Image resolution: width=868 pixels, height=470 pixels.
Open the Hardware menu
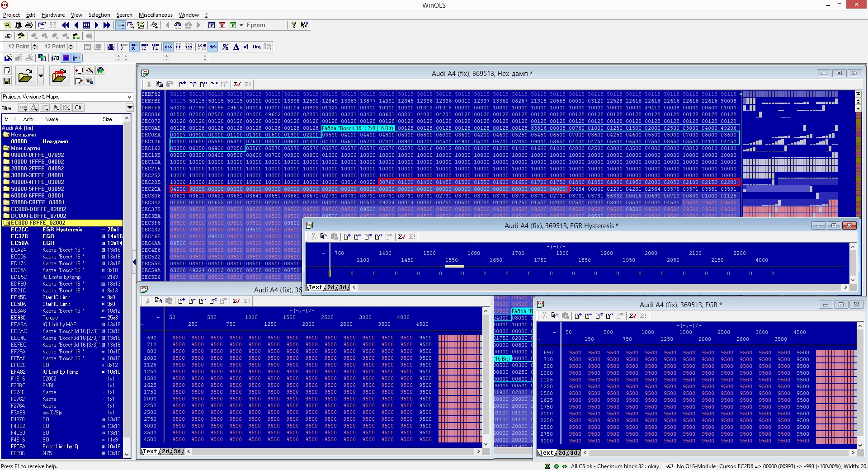53,15
